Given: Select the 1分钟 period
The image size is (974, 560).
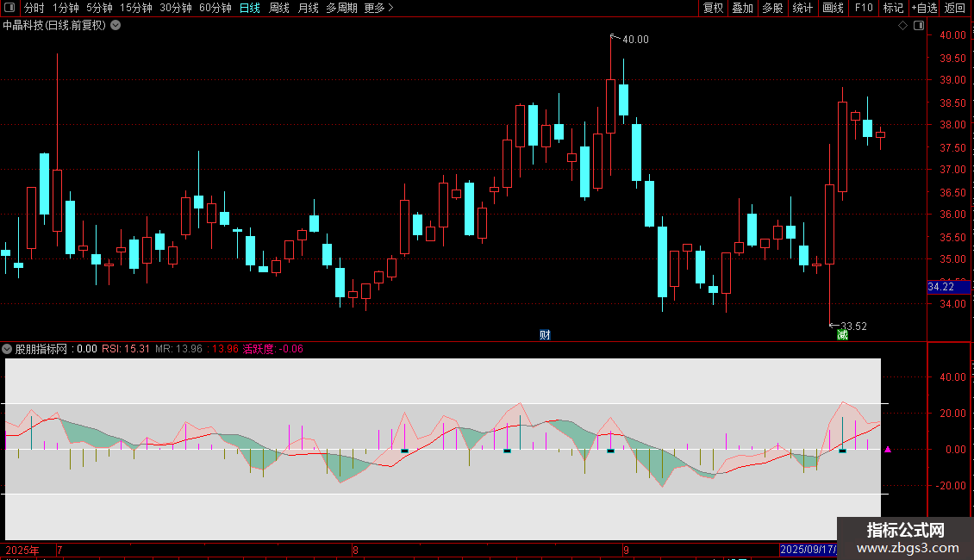Looking at the screenshot, I should (x=66, y=8).
